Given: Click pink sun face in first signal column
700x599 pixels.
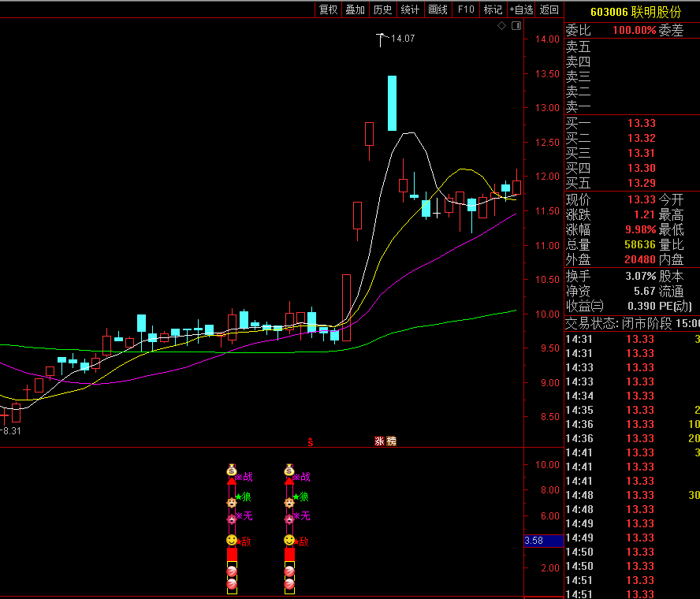Looking at the screenshot, I should 231,519.
